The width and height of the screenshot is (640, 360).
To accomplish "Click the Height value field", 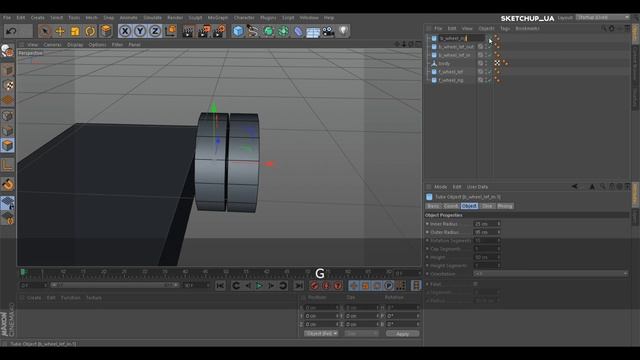I will coord(484,257).
